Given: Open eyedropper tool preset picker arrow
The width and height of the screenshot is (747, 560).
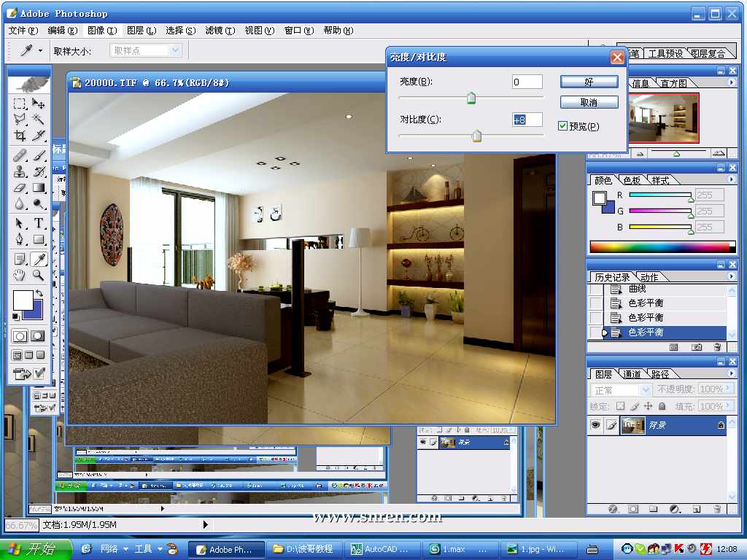Looking at the screenshot, I should pyautogui.click(x=40, y=50).
